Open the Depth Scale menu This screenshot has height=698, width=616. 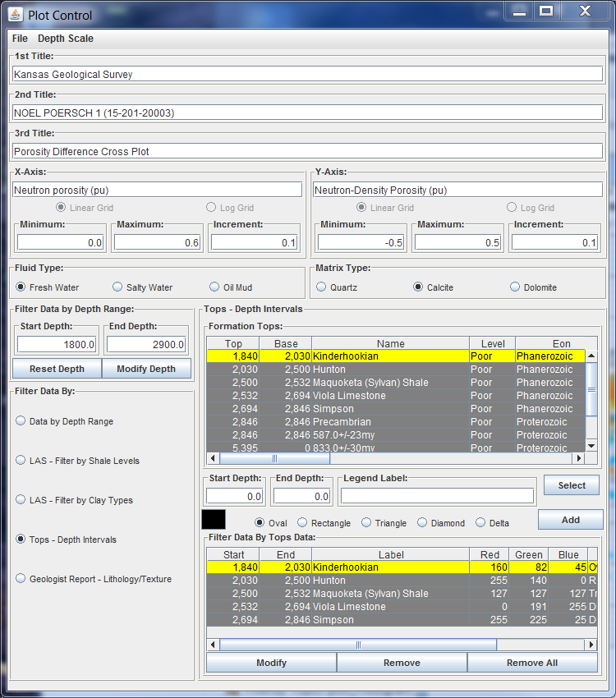tap(66, 39)
